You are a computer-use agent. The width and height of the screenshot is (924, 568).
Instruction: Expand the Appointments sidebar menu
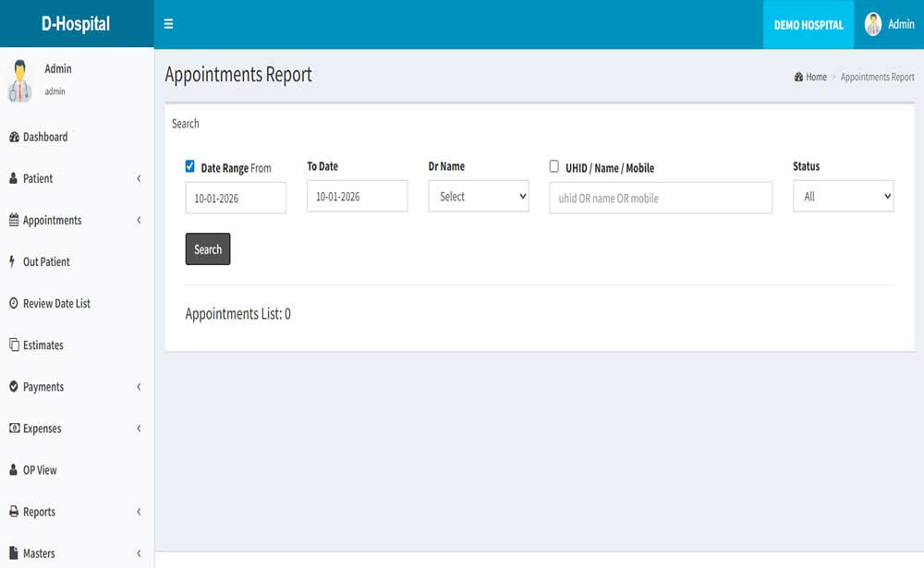74,221
